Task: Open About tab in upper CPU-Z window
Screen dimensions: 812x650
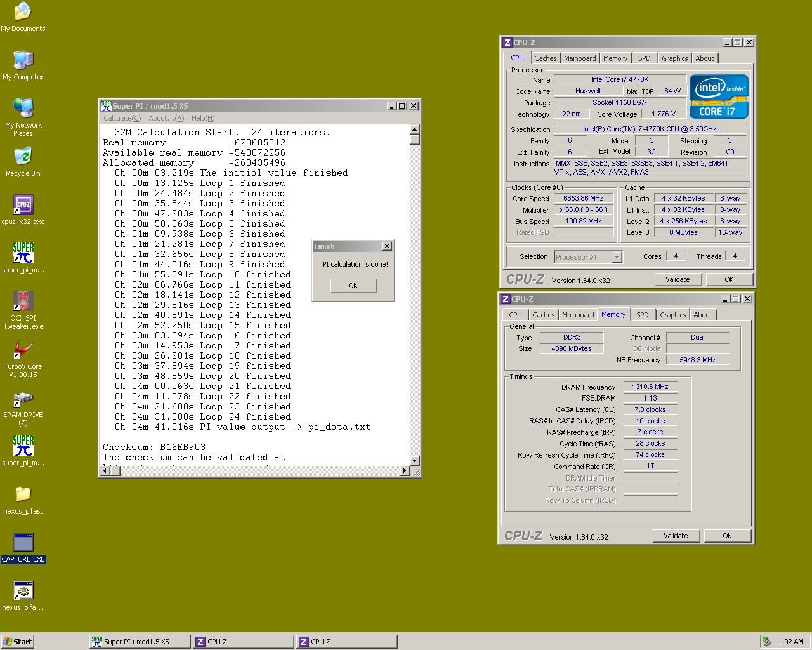Action: [705, 58]
